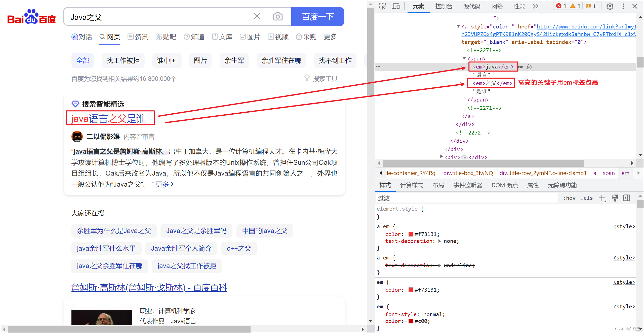Search java余胜军什么水平 suggestion

[106, 248]
